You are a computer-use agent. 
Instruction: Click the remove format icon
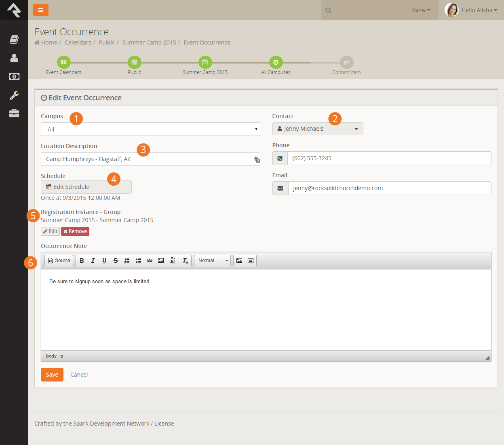click(x=186, y=261)
